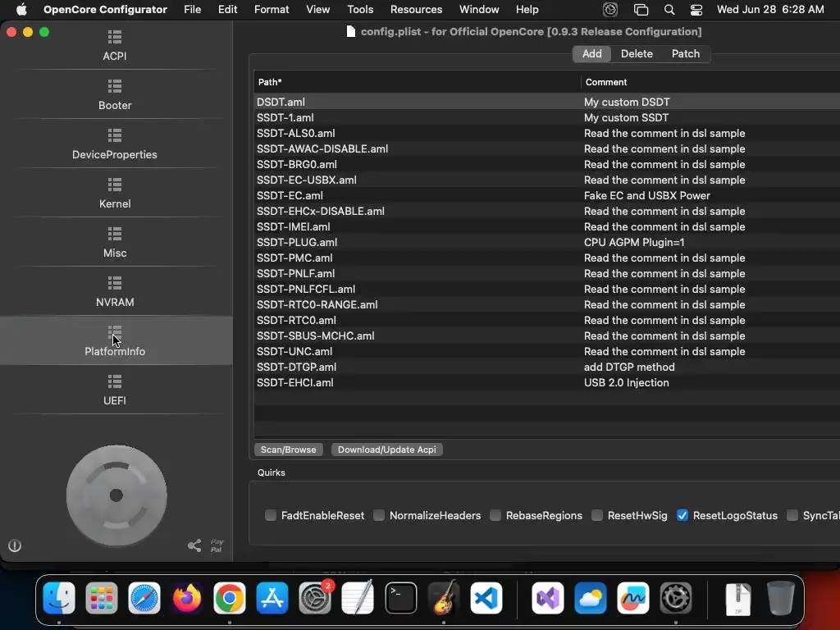Viewport: 840px width, 630px height.
Task: Launch Firefox from the Dock
Action: pyautogui.click(x=186, y=598)
